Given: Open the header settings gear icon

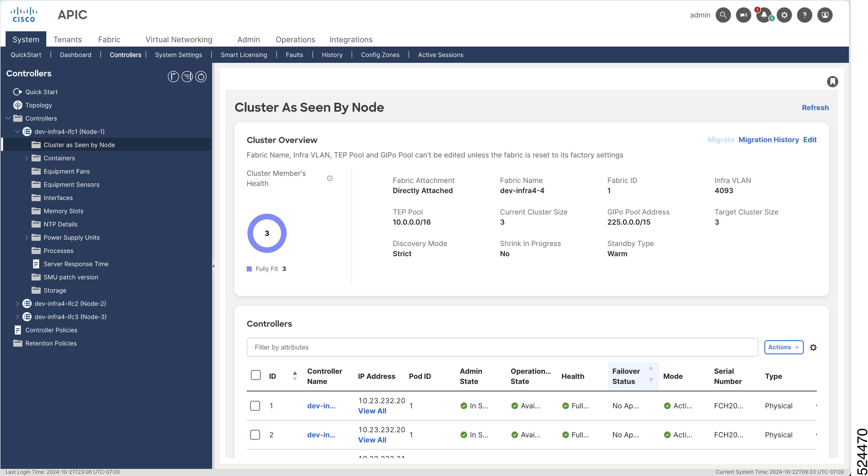Looking at the screenshot, I should pyautogui.click(x=784, y=15).
